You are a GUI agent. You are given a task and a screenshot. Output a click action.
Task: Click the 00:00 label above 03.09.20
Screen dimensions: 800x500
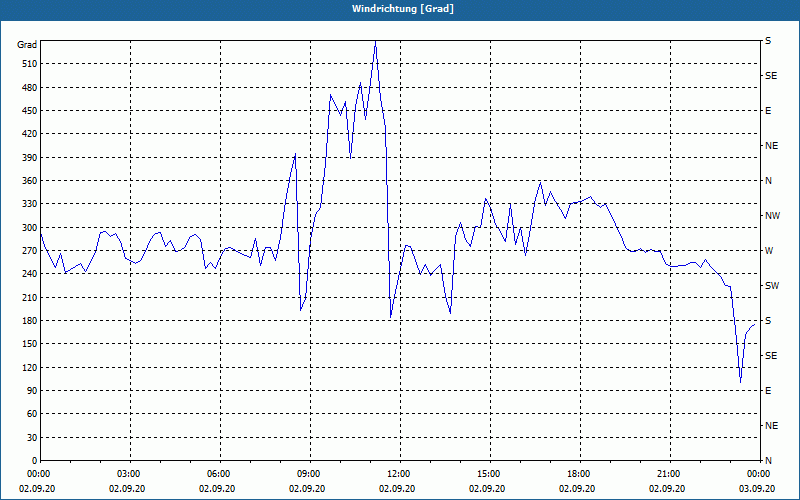click(x=757, y=474)
